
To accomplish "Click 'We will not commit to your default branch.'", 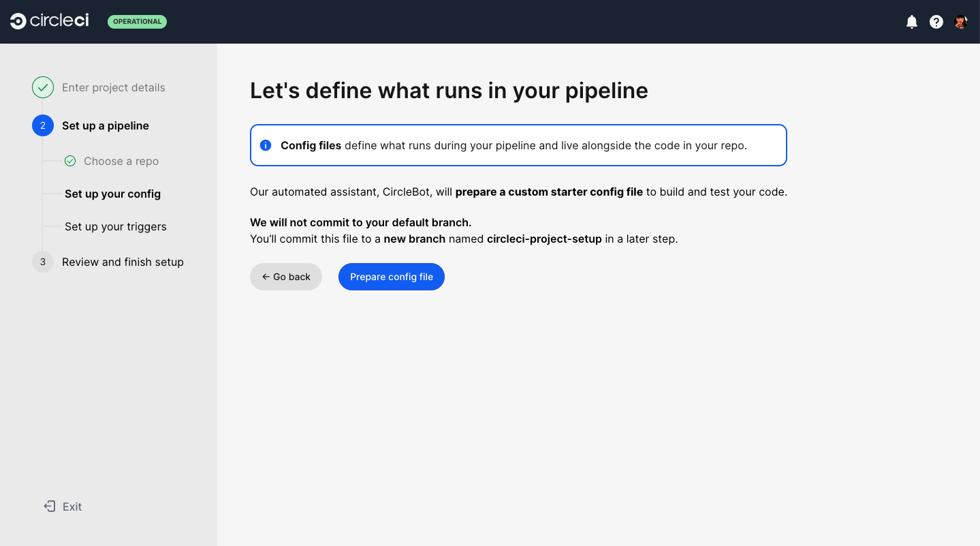I will pos(361,223).
